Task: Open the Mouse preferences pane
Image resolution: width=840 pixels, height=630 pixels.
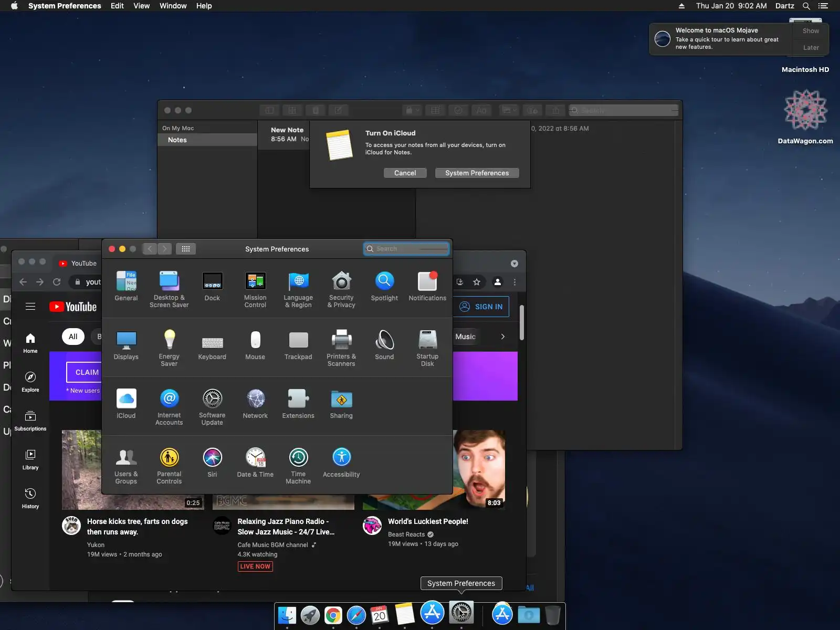Action: click(255, 345)
